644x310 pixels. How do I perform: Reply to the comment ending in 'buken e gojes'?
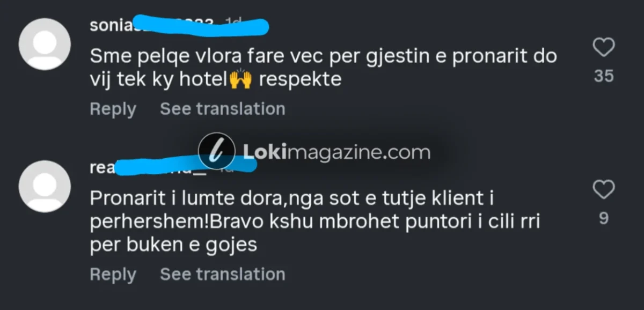pos(113,274)
